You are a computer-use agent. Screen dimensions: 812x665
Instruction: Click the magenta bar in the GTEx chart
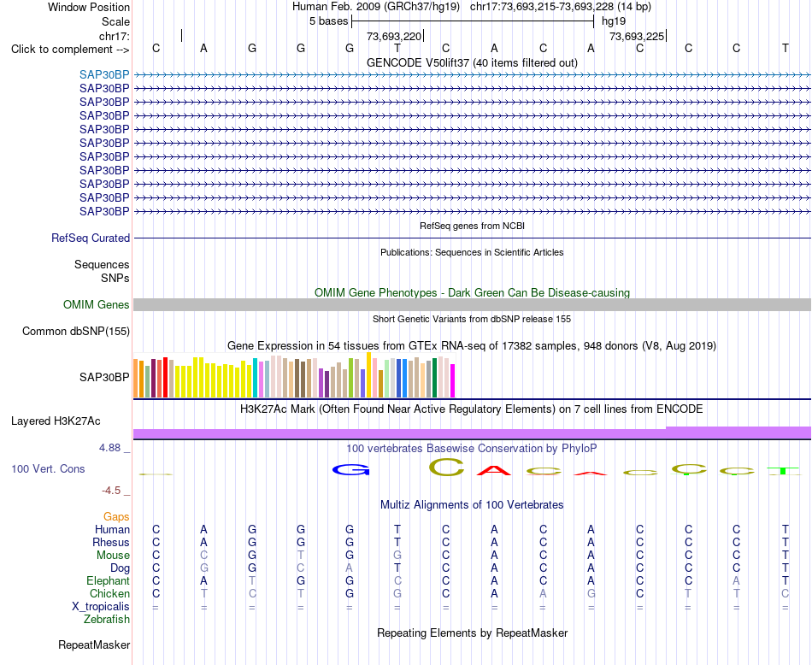(453, 380)
